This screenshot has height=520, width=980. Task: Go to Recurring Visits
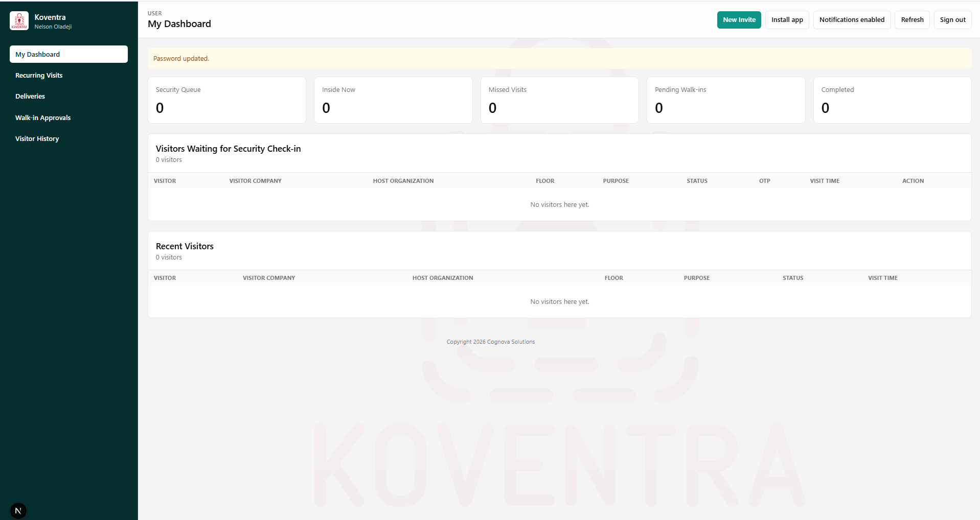(x=39, y=75)
